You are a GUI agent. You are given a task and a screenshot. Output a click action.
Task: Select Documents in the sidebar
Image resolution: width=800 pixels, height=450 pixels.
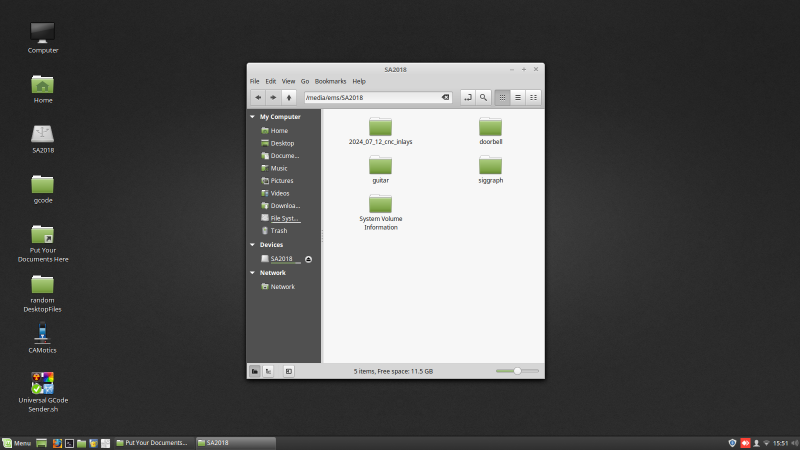coord(285,156)
